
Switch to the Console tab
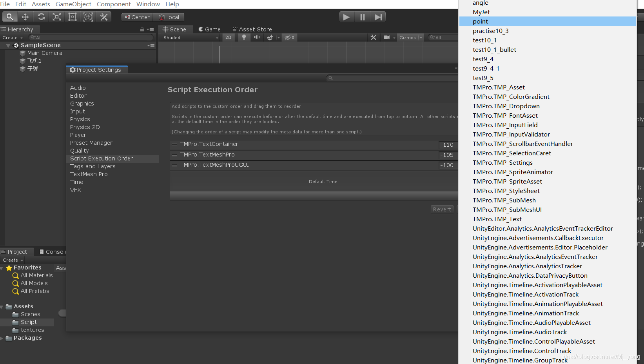coord(53,252)
